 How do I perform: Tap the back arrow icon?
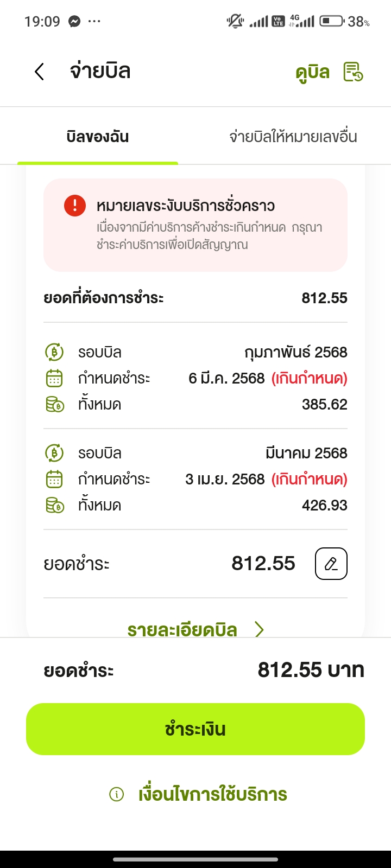39,72
